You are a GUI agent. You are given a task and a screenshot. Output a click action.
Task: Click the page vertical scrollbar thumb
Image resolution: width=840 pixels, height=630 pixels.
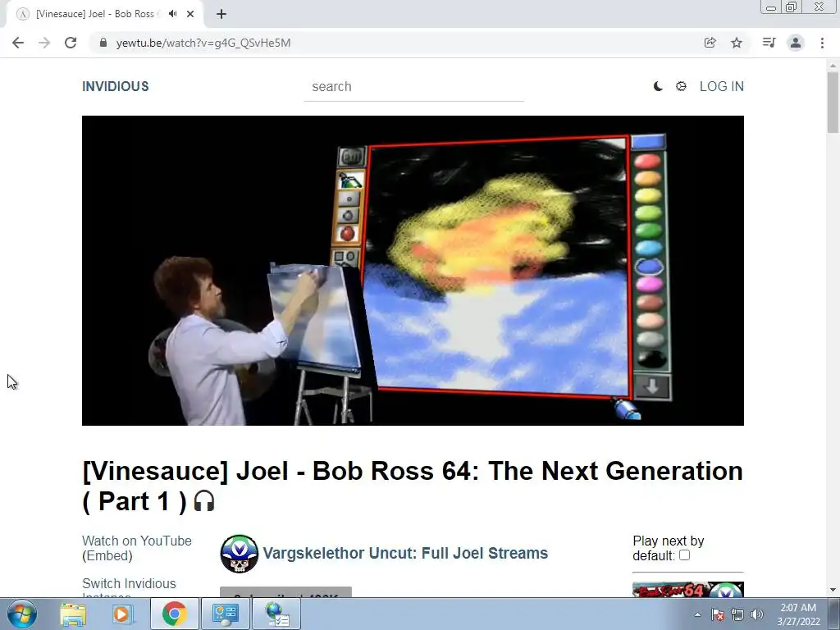click(x=833, y=102)
